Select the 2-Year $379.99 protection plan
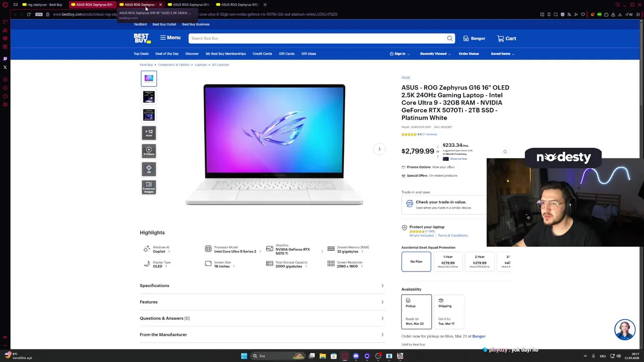This screenshot has height=362, width=644. [479, 261]
